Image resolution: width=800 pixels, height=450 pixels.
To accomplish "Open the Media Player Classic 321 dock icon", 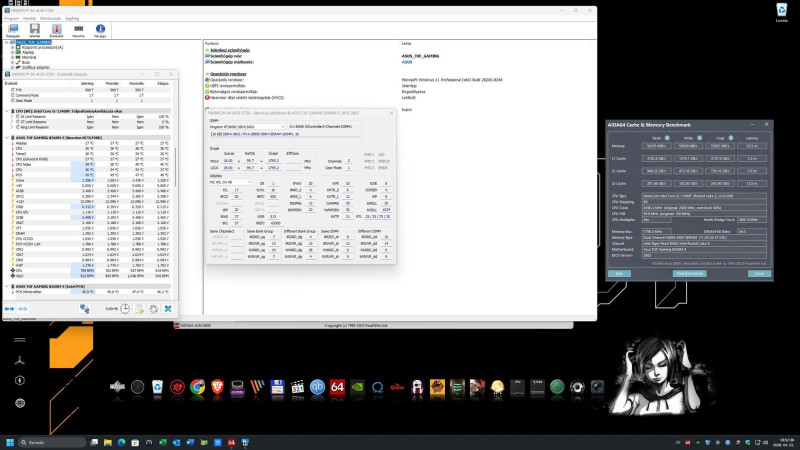I will click(x=297, y=387).
